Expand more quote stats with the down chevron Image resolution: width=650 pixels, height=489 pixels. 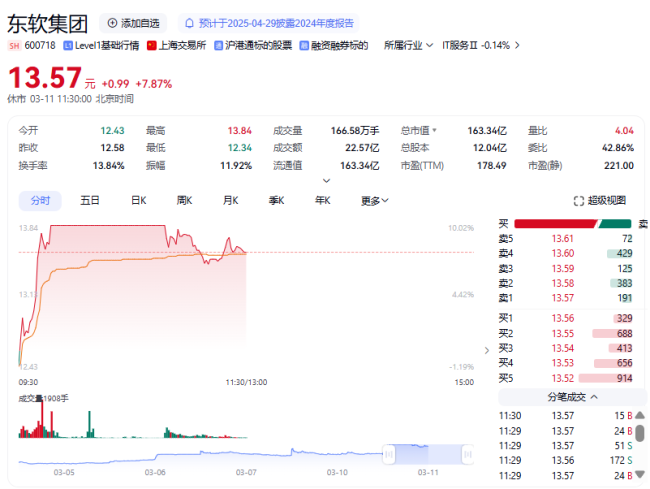[x=327, y=181]
